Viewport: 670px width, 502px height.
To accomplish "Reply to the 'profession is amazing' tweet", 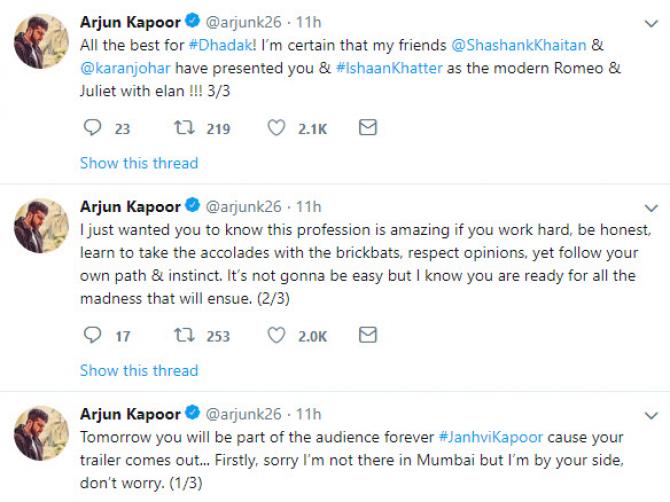I will [92, 336].
